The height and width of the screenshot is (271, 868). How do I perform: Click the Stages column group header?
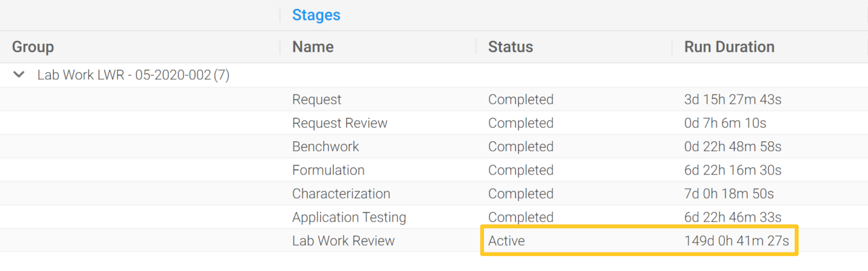pos(316,15)
